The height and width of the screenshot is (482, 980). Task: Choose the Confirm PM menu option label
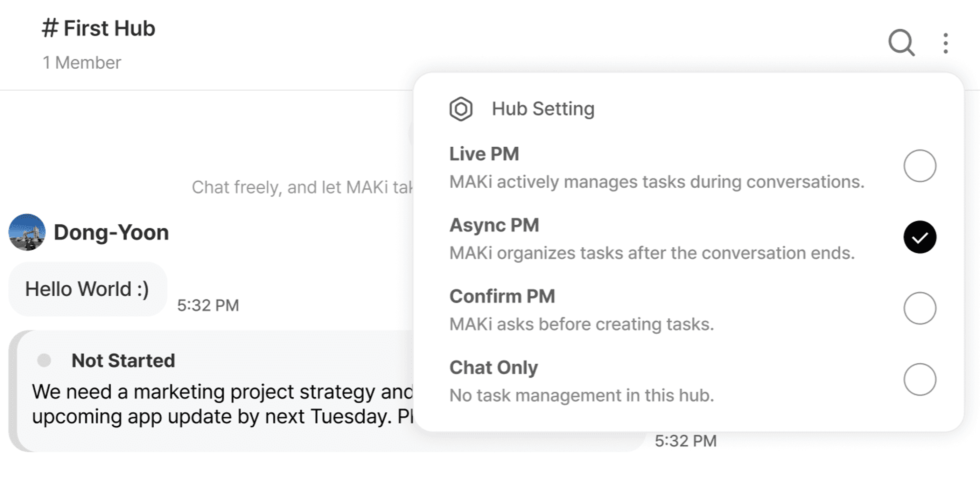tap(502, 296)
